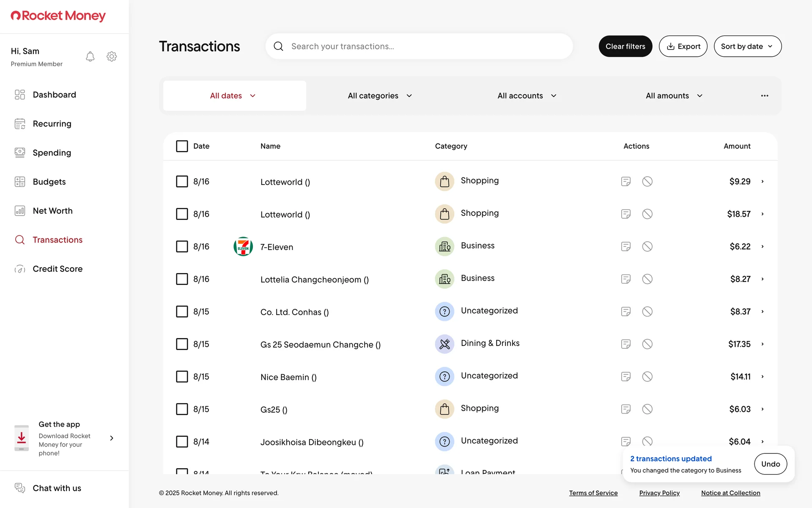Open the All amounts filter dropdown
The height and width of the screenshot is (508, 812).
click(x=674, y=96)
